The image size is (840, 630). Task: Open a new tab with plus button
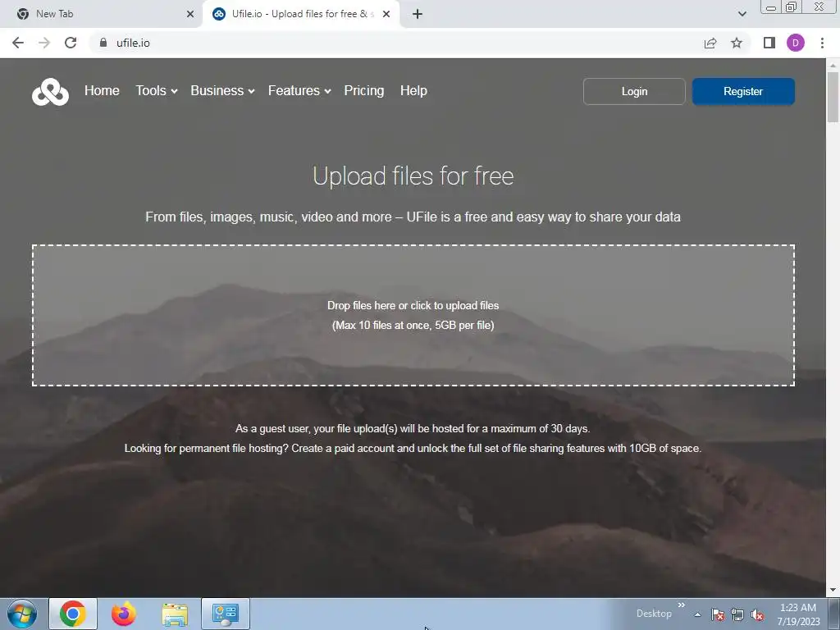tap(418, 14)
